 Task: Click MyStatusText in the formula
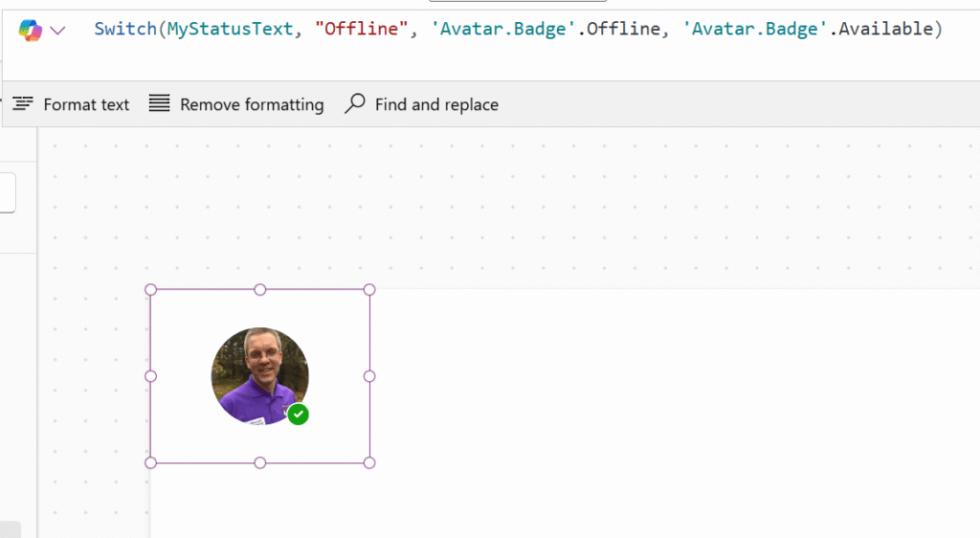[x=230, y=29]
